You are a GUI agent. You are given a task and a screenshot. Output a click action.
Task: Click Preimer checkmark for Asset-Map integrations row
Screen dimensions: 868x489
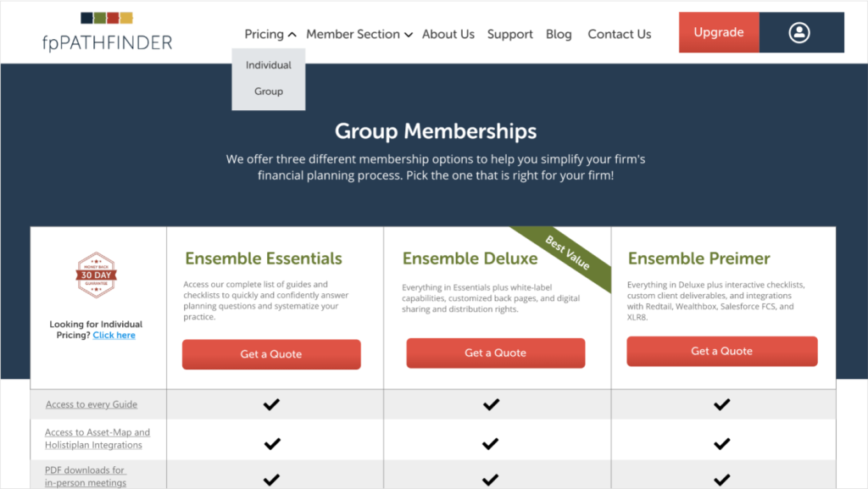point(721,443)
